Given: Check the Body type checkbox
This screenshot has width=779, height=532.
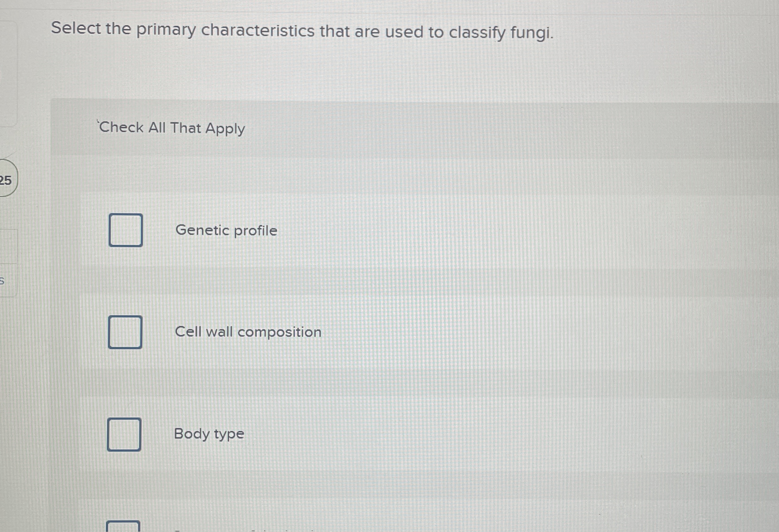Looking at the screenshot, I should [124, 435].
